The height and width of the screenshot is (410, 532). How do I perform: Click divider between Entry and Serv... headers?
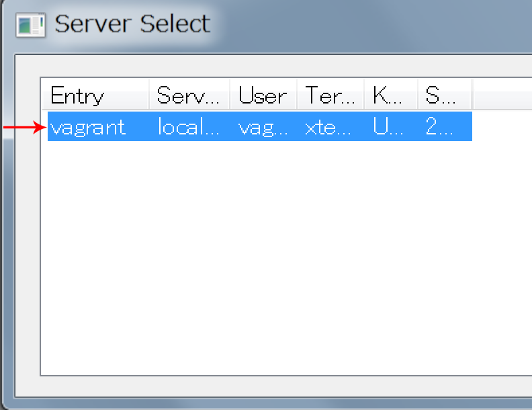[150, 95]
